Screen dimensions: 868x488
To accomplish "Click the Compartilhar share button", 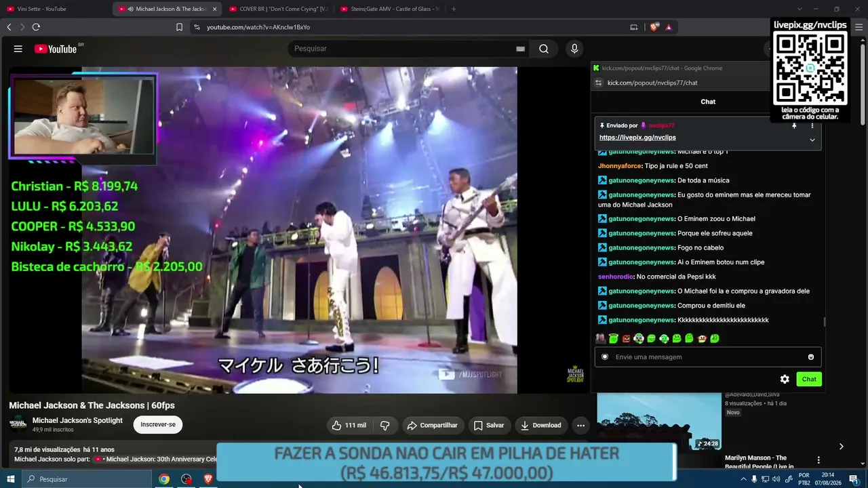I will (x=433, y=426).
